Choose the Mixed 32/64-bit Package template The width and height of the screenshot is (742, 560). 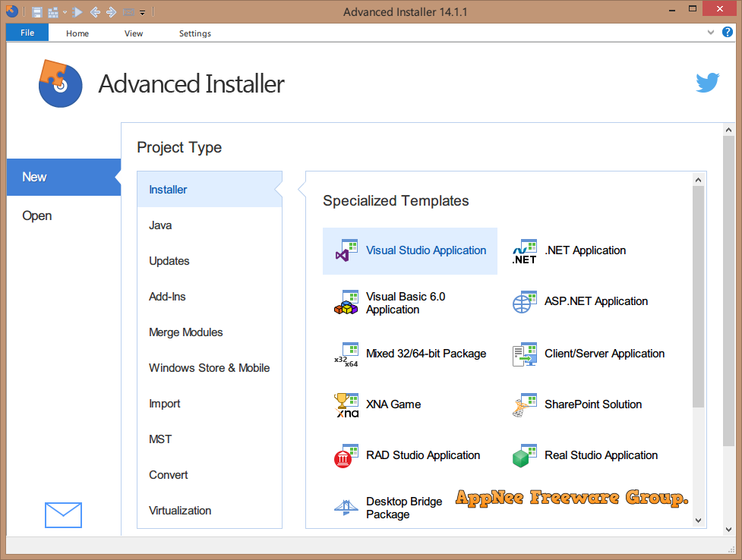tap(410, 354)
